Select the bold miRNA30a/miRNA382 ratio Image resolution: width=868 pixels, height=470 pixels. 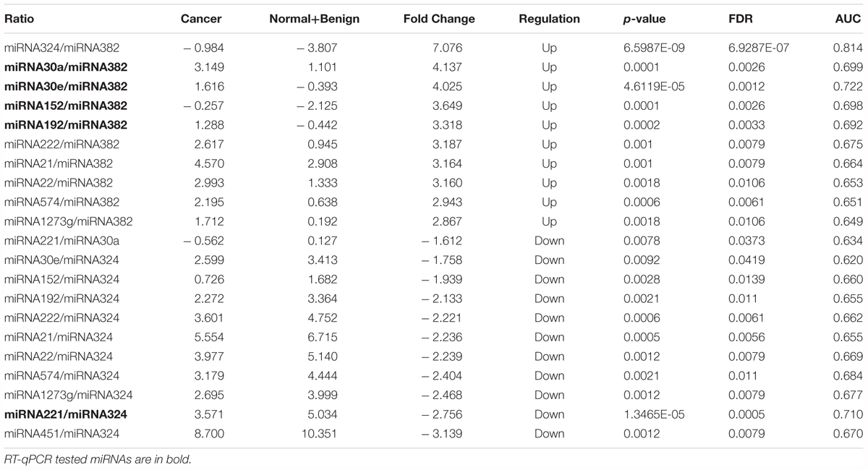click(x=66, y=67)
